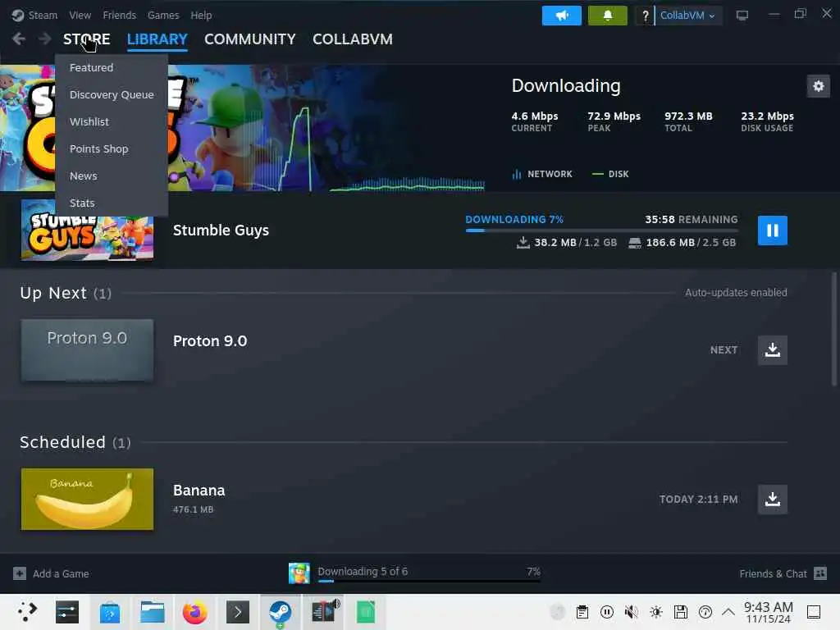Select Discovery Queue in Store menu
The image size is (840, 630).
pyautogui.click(x=112, y=95)
